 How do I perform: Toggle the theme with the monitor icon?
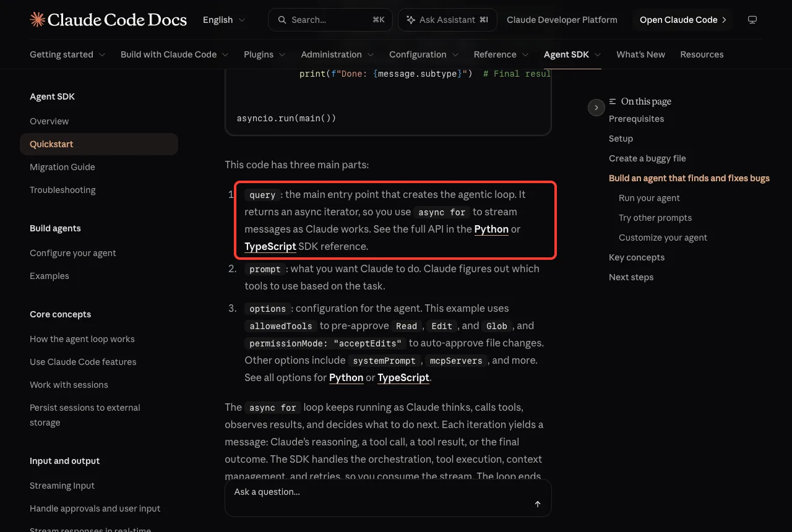click(752, 20)
